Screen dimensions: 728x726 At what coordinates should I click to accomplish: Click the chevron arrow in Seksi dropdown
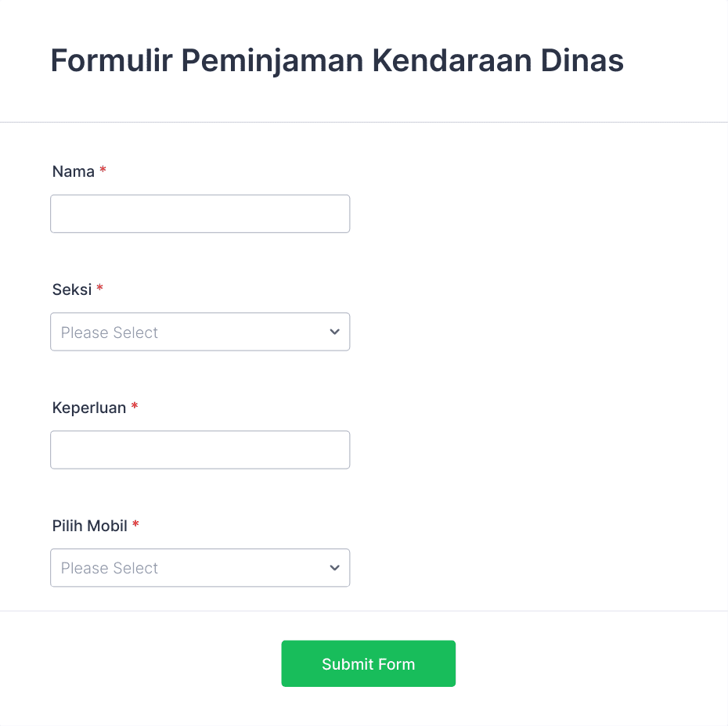[334, 332]
